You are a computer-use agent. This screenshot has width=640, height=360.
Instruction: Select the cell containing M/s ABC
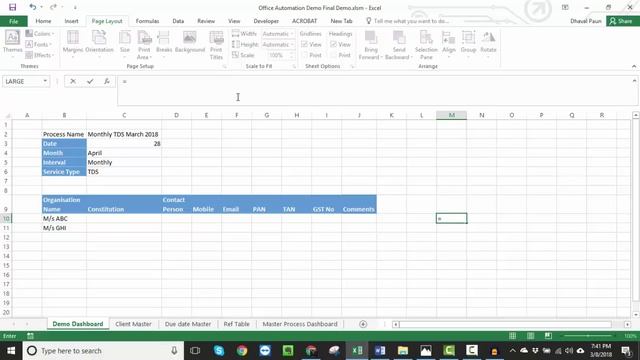point(64,218)
